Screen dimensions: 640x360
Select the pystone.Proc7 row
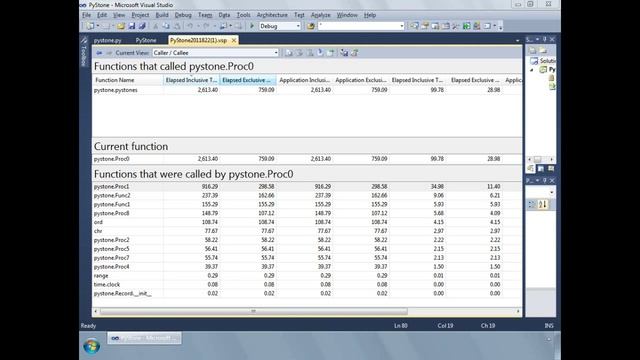[307, 258]
